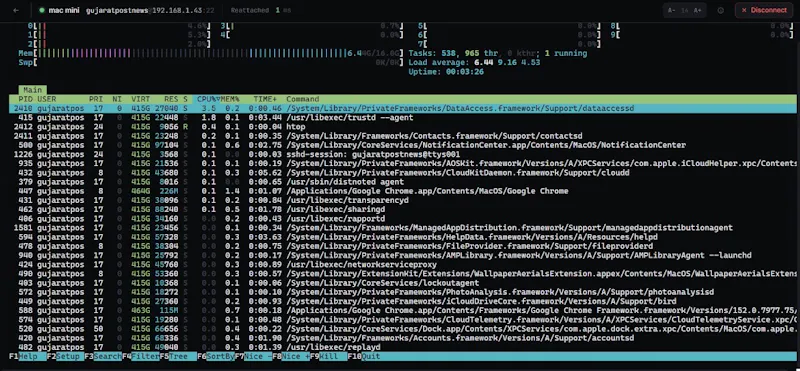800x371 pixels.
Task: Select the cloudd process row
Action: point(403,172)
